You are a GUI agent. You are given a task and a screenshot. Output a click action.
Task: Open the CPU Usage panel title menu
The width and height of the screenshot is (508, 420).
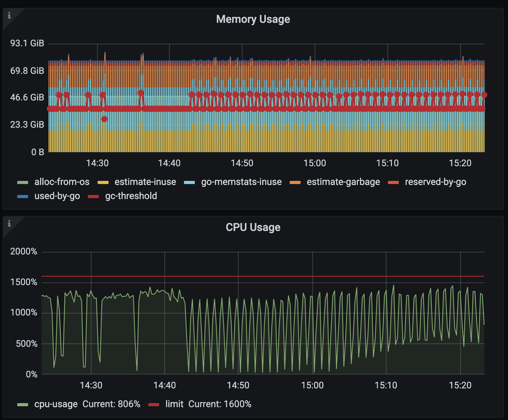point(253,228)
